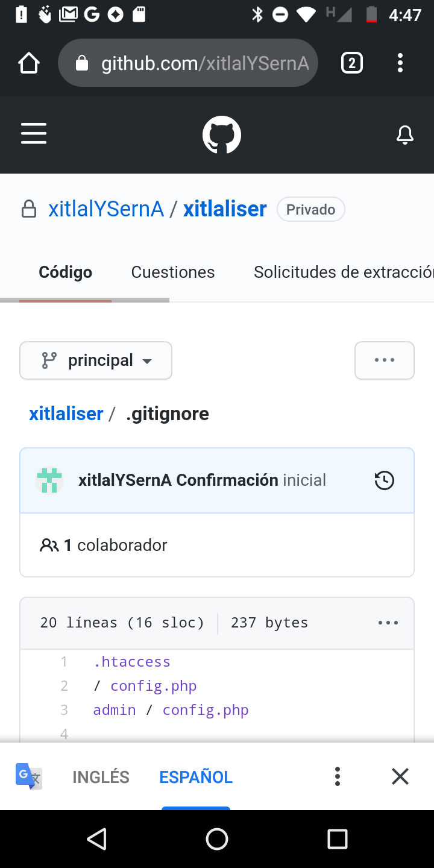The height and width of the screenshot is (868, 434).
Task: Open the collaborators icon next to 1 colaborador
Action: point(49,544)
